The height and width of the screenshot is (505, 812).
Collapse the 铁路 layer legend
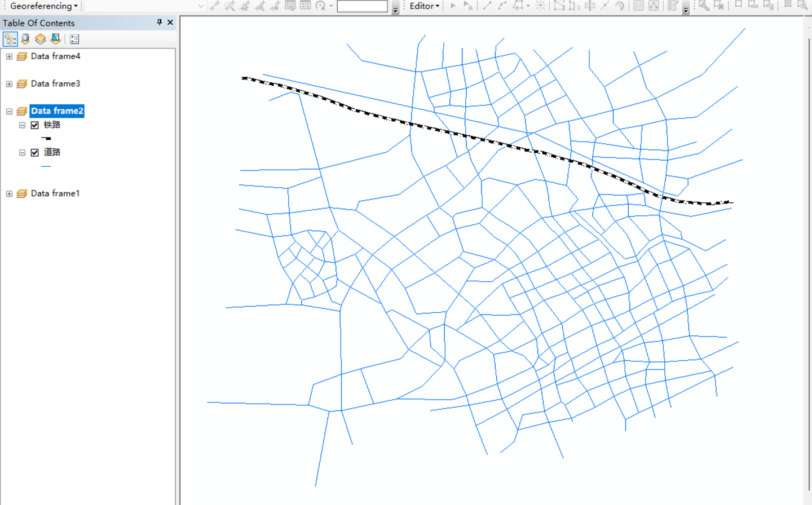point(22,125)
